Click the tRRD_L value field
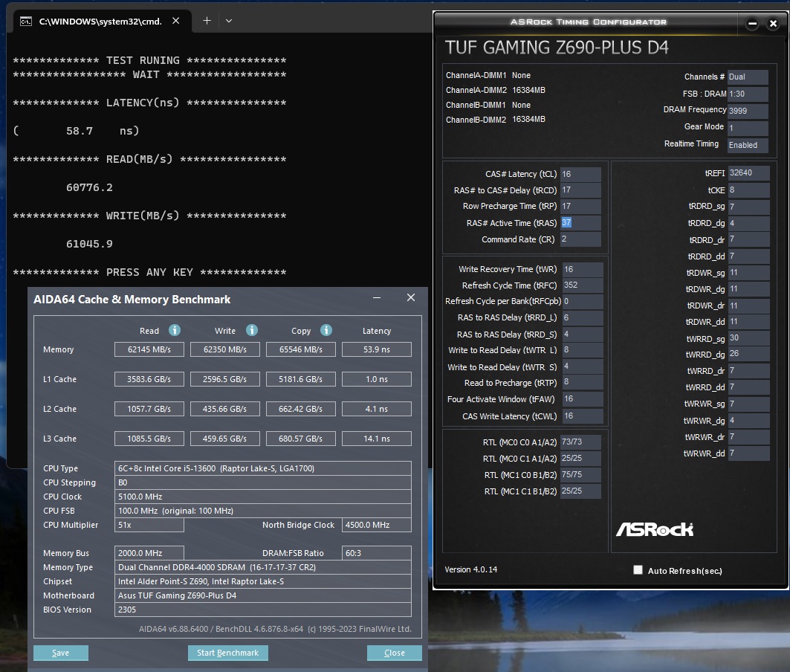 [583, 317]
